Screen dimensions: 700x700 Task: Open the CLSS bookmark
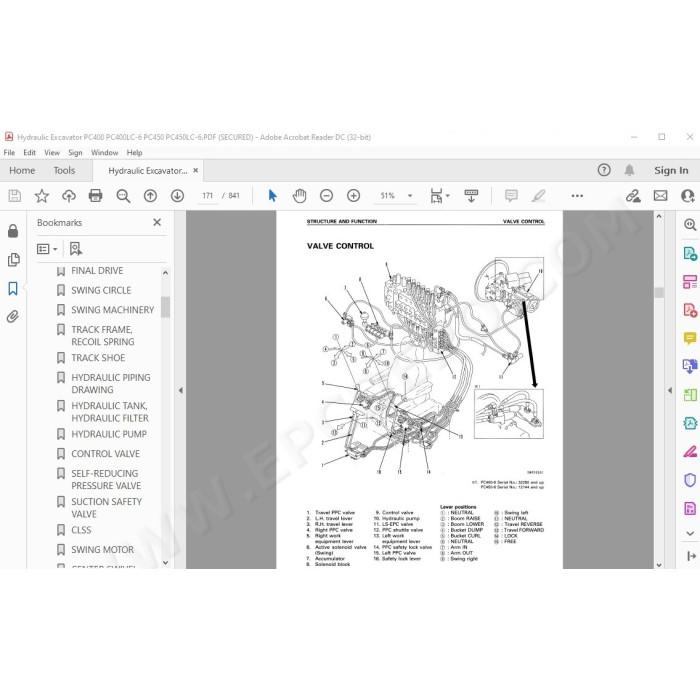[x=81, y=530]
